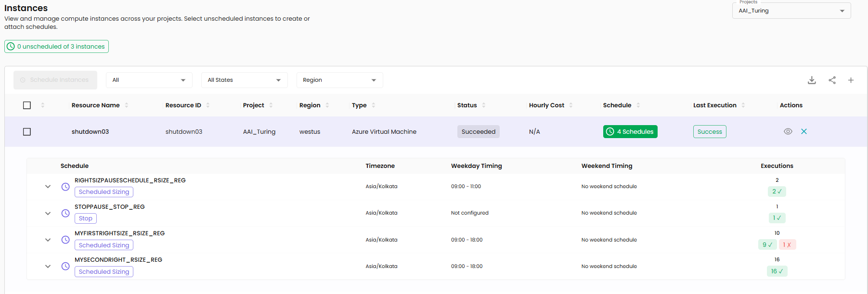Sort by Region column

327,105
